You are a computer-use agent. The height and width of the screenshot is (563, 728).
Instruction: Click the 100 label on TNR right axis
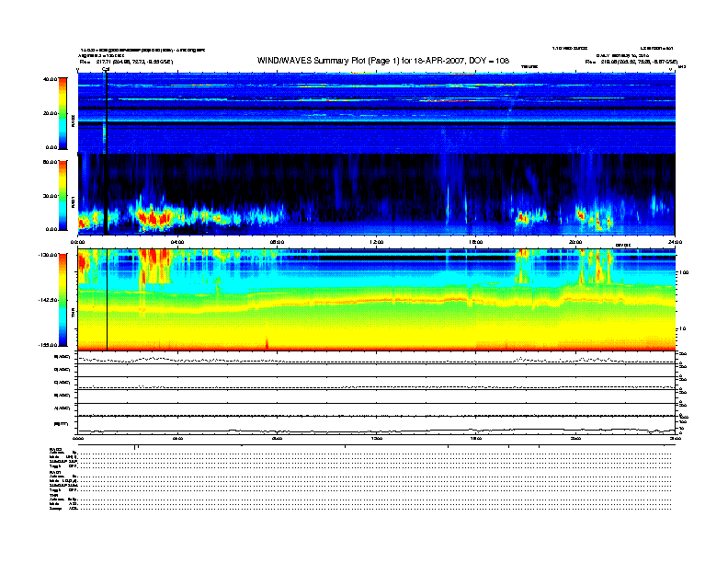pyautogui.click(x=684, y=272)
